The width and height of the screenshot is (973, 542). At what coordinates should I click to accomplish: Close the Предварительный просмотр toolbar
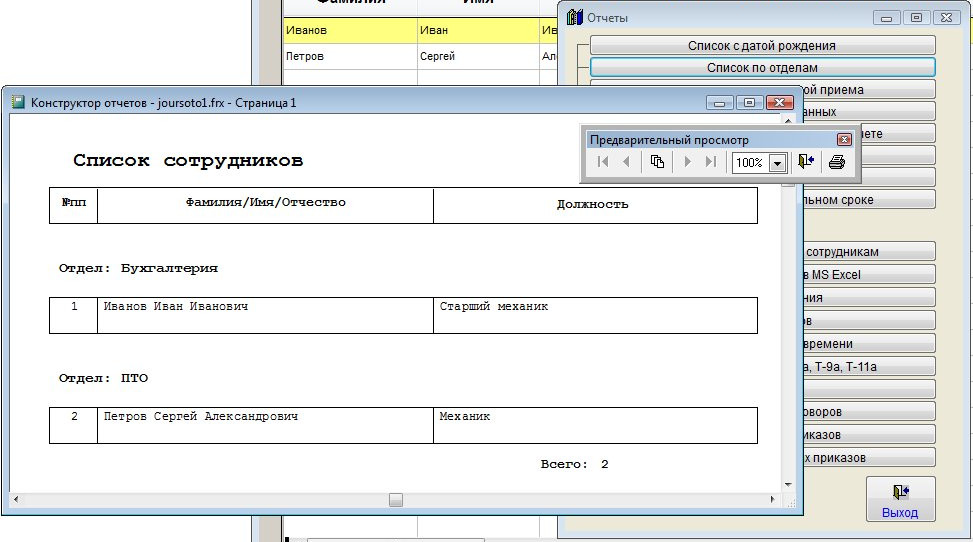[x=844, y=140]
